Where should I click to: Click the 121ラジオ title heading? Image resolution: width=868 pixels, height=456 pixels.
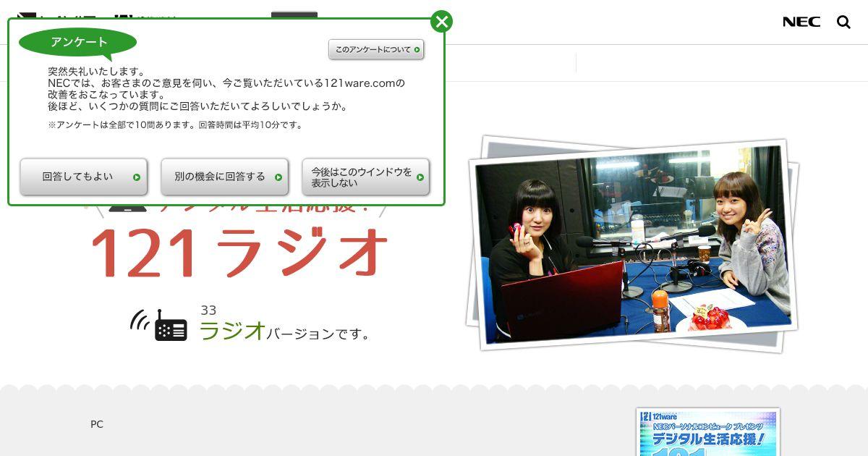pos(239,253)
